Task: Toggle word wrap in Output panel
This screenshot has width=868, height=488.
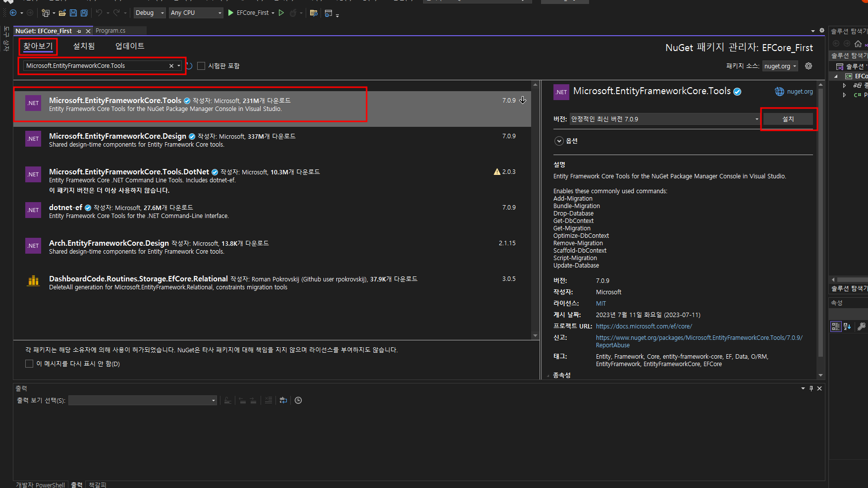Action: tap(283, 400)
